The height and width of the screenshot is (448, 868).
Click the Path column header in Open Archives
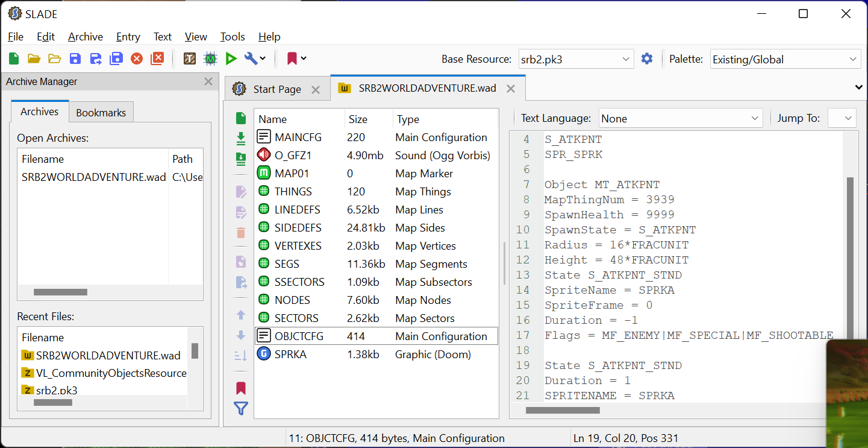click(x=185, y=159)
